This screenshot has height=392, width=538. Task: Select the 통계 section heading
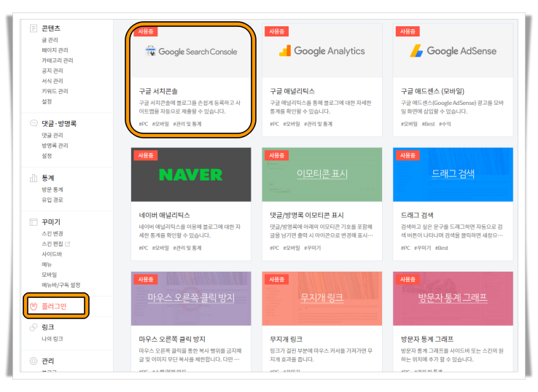(x=48, y=178)
